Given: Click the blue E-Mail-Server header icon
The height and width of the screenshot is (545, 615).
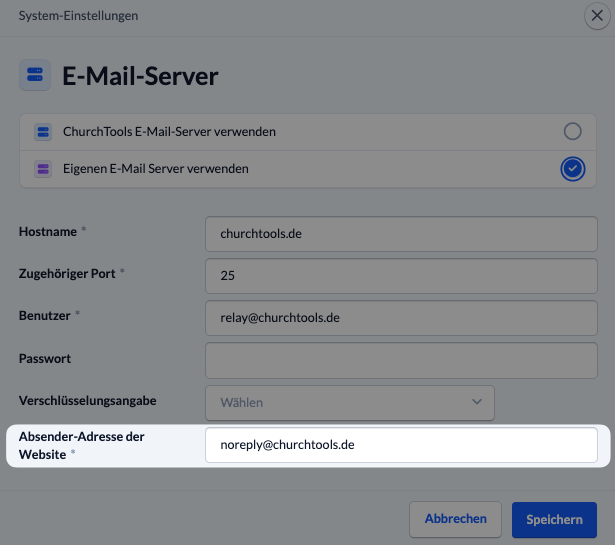Looking at the screenshot, I should coord(36,76).
